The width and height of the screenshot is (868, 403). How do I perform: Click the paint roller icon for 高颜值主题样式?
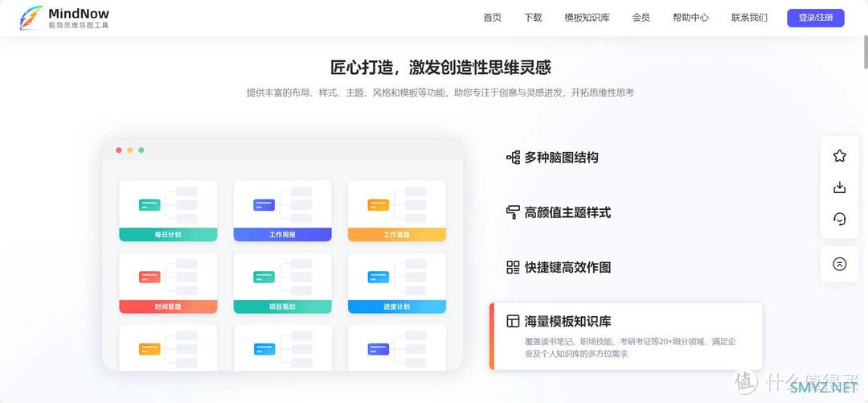pos(513,212)
